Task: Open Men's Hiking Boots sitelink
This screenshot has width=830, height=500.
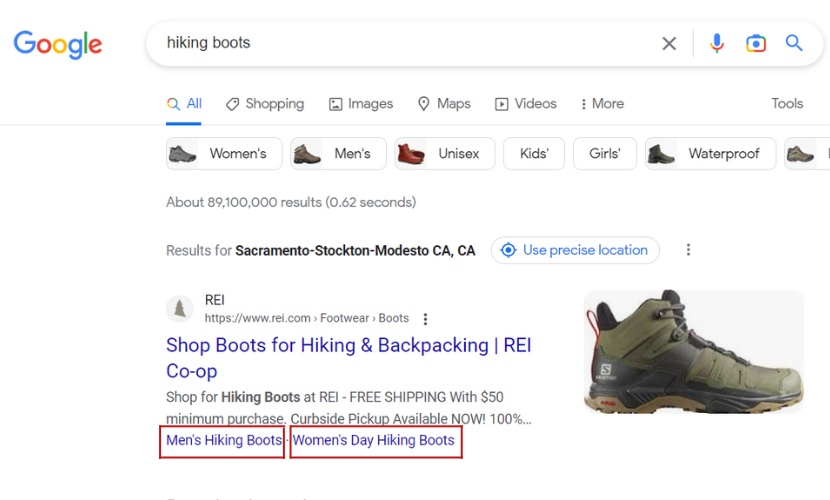Action: (x=224, y=440)
